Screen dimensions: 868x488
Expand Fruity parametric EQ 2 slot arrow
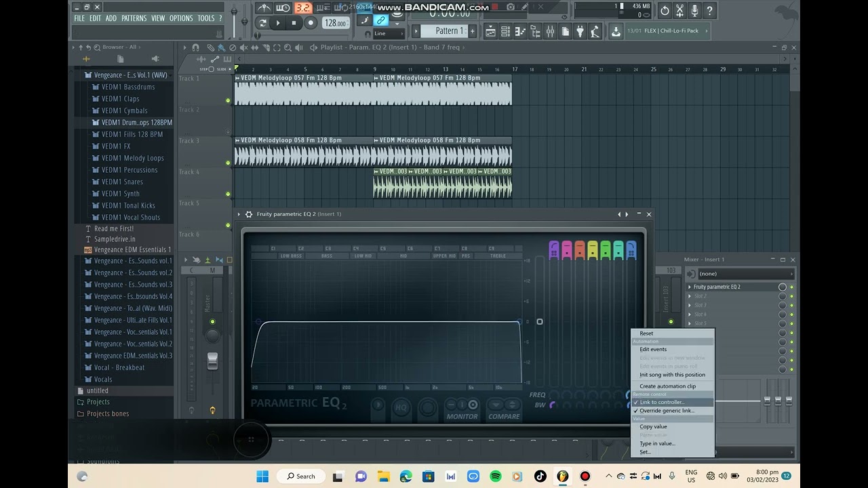690,287
